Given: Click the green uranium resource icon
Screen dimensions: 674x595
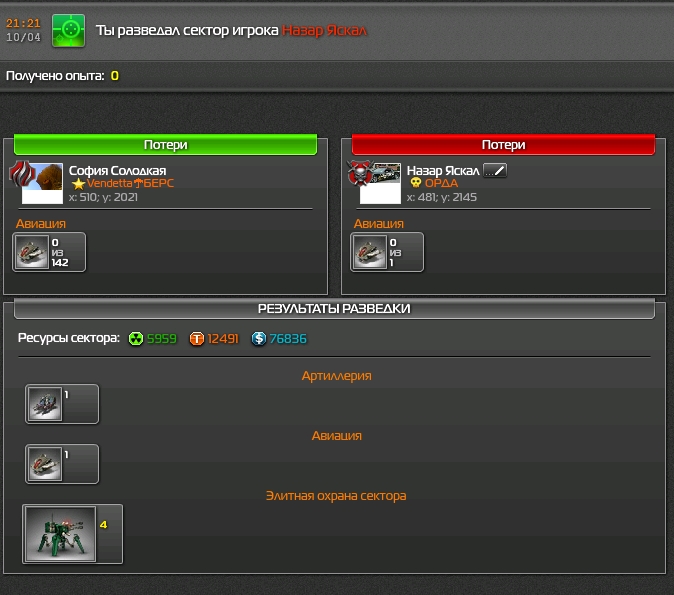Looking at the screenshot, I should point(136,339).
